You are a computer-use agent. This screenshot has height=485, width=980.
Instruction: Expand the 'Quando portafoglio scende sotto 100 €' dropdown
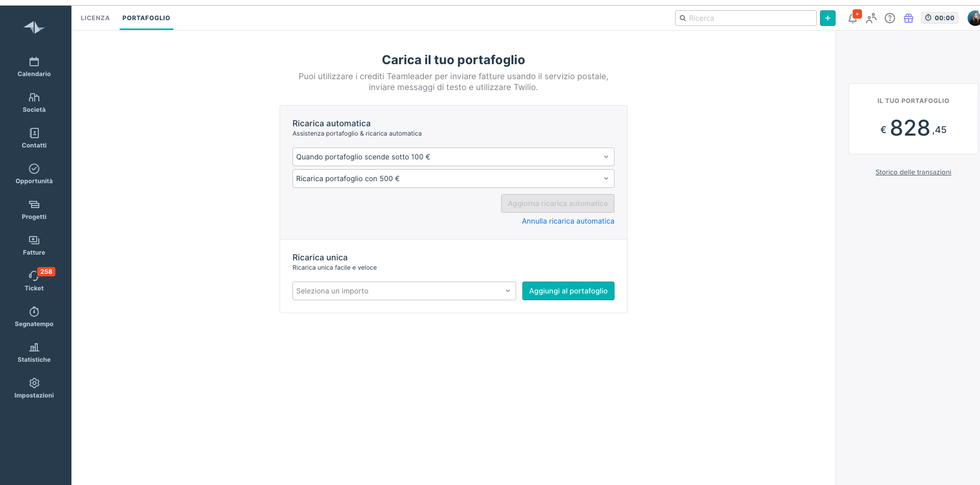pos(454,157)
